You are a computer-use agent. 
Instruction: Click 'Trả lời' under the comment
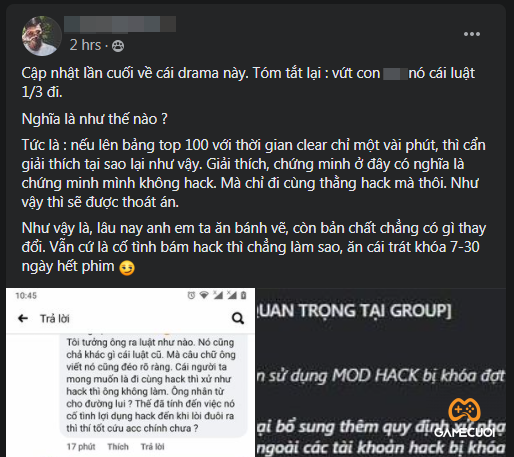[x=152, y=446]
